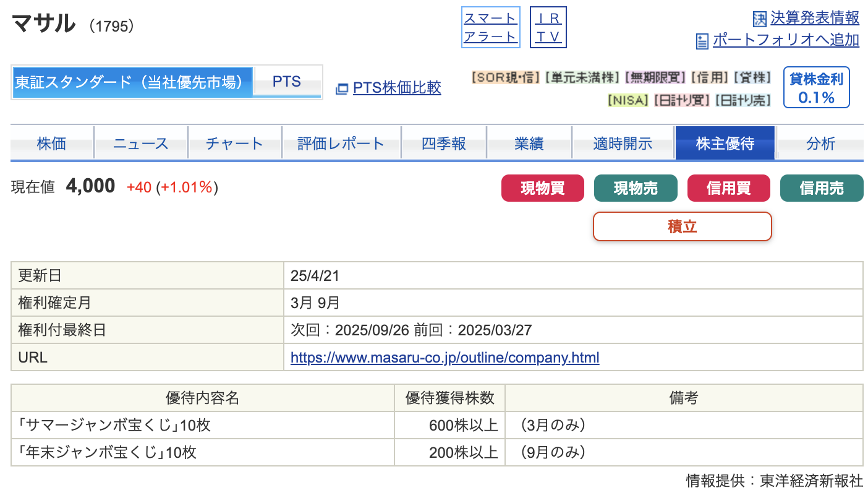
Task: Open the 分析 tab
Action: point(821,144)
